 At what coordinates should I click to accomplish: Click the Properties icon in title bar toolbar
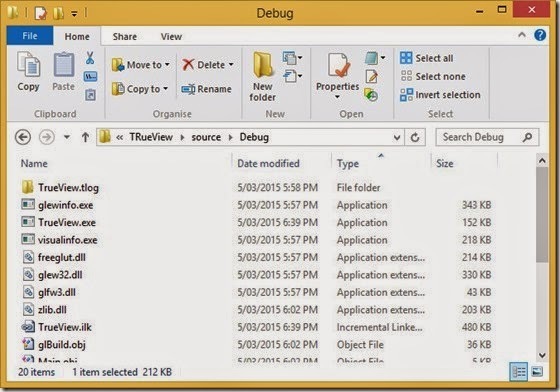coord(40,14)
